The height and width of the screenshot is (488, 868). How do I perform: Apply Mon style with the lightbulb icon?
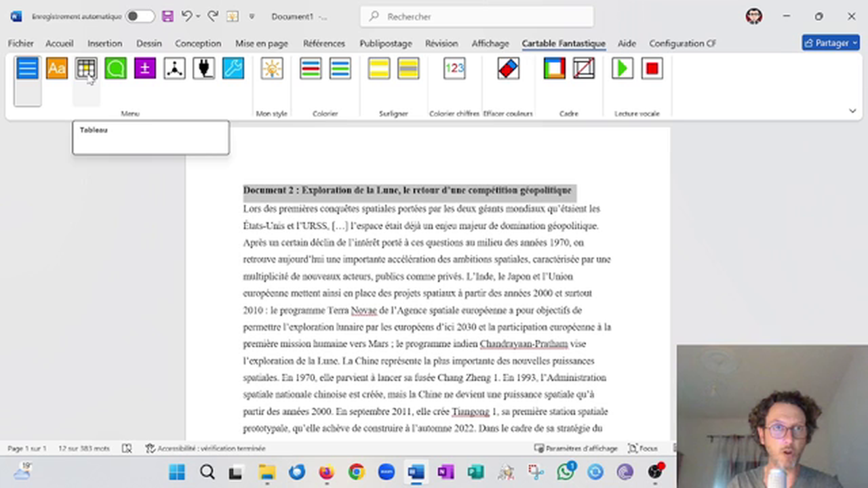click(x=271, y=68)
